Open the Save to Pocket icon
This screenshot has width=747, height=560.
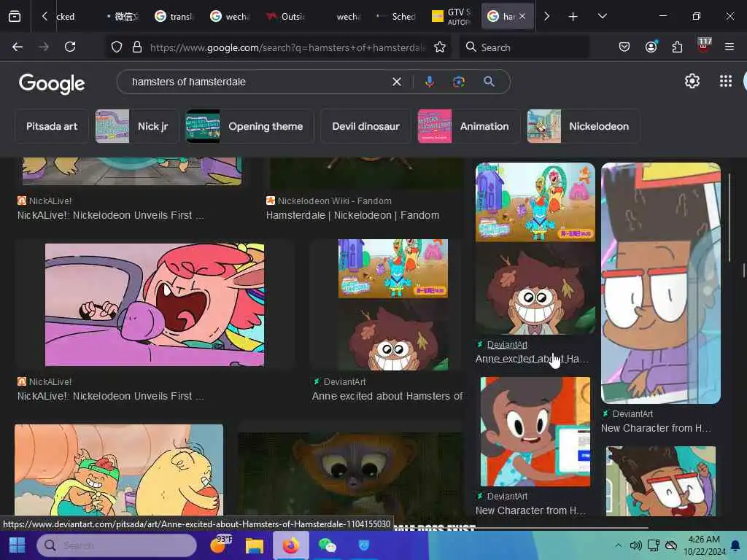624,47
